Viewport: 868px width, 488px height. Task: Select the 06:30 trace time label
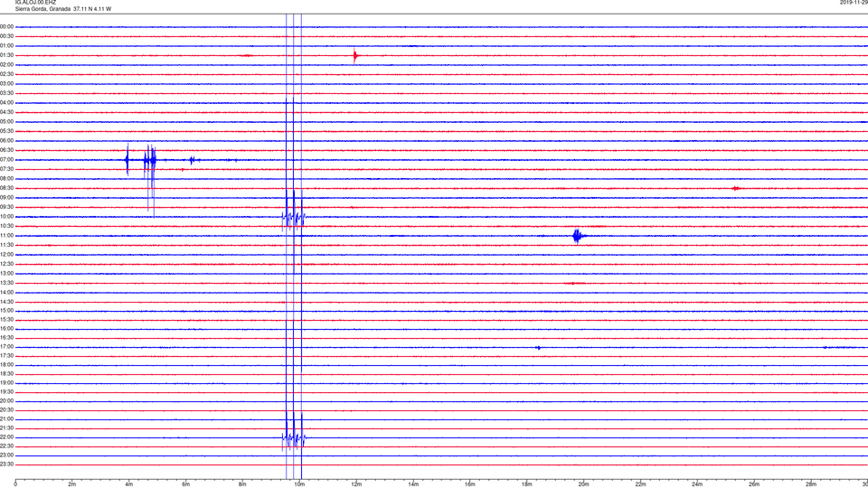6,150
